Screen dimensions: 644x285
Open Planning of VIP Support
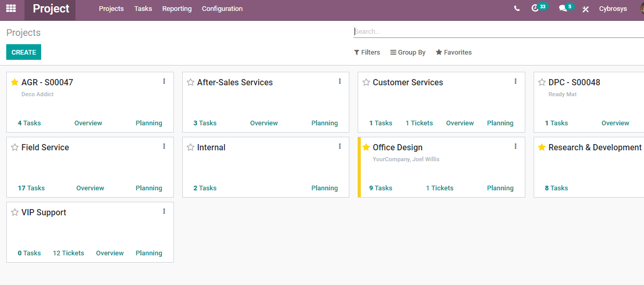(149, 253)
